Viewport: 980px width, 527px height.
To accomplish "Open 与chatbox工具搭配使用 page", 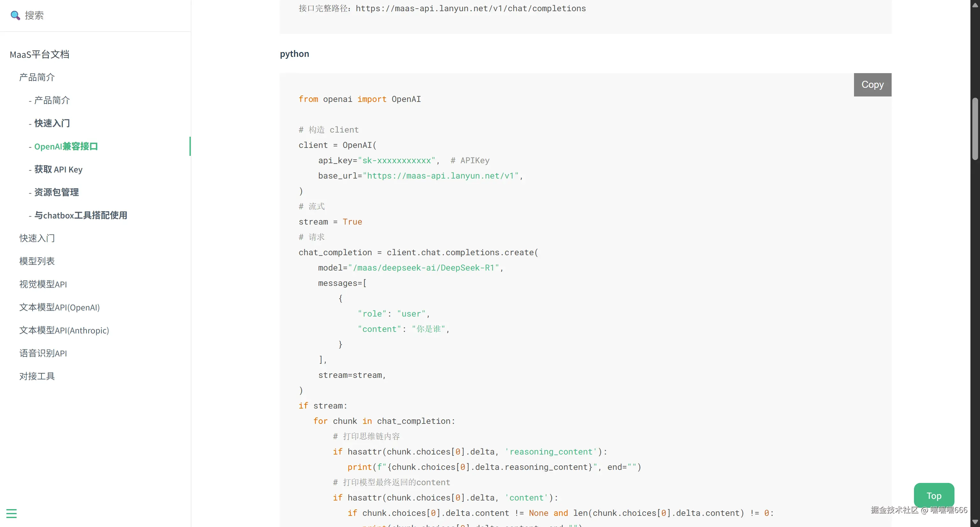I will [81, 215].
